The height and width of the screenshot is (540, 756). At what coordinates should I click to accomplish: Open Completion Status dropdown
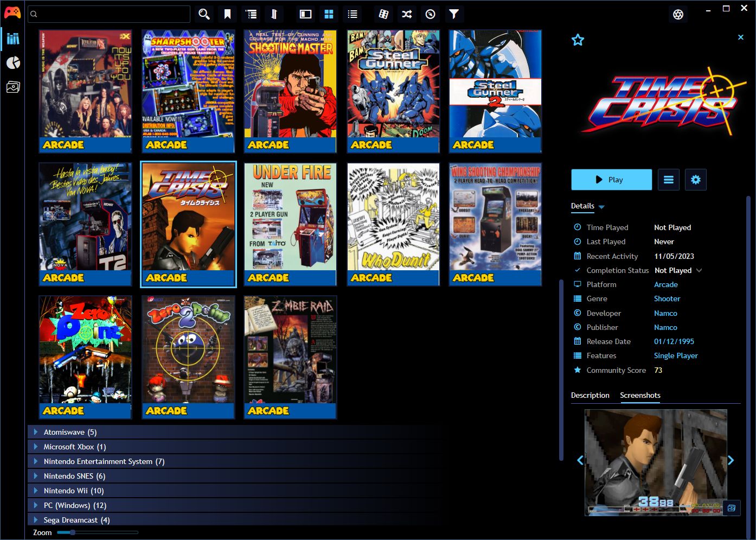678,270
